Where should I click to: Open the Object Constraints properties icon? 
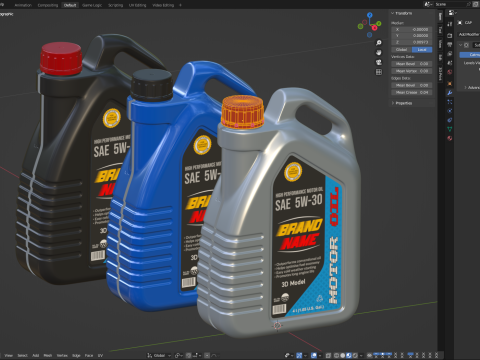[450, 120]
